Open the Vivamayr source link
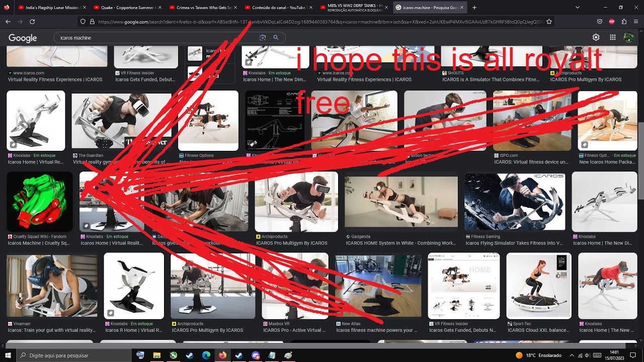The image size is (644, 362). click(x=23, y=324)
